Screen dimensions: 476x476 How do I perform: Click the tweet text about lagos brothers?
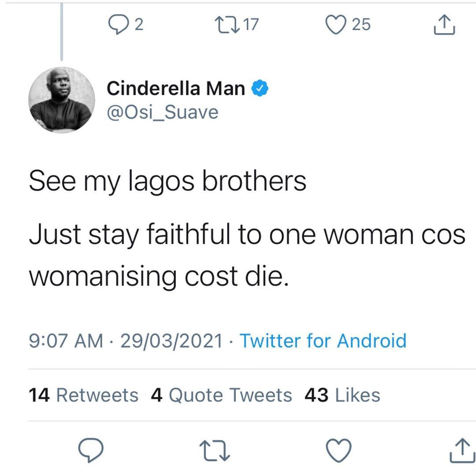(247, 228)
